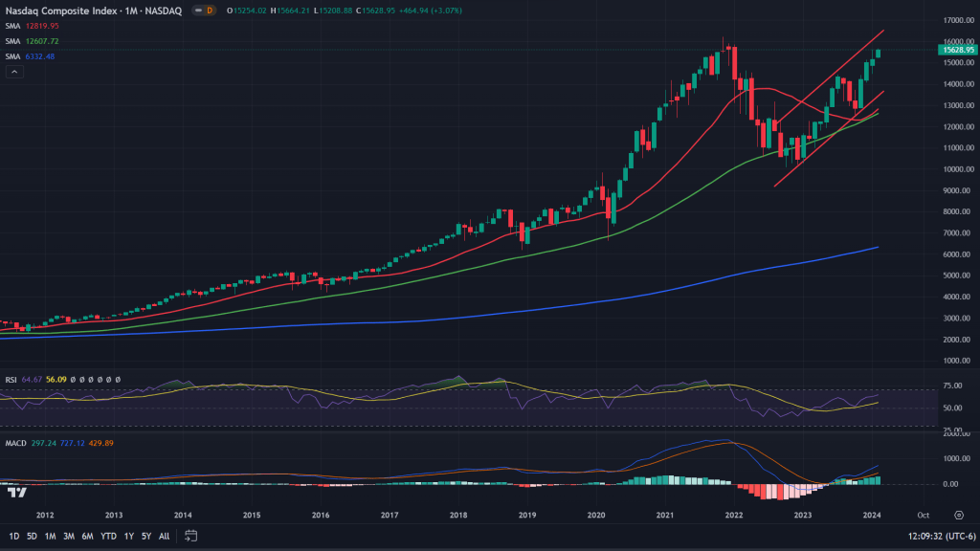Set the chart range to 3M

tap(69, 536)
